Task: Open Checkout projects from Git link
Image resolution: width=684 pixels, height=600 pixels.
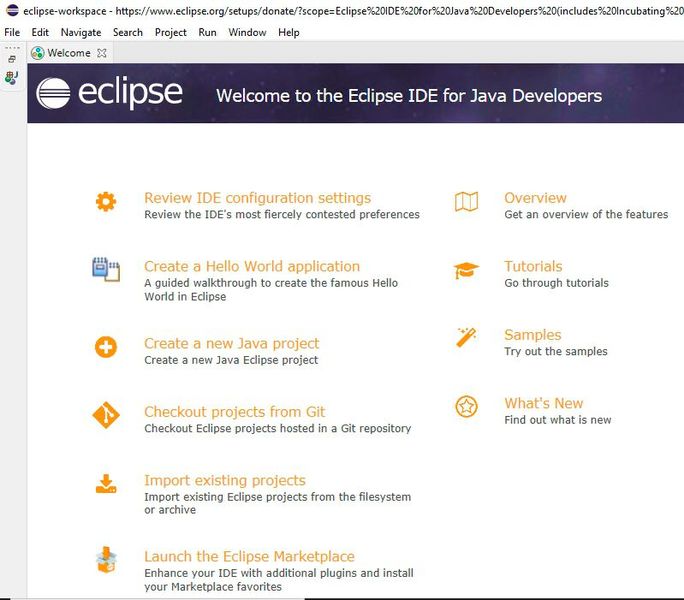Action: click(x=235, y=412)
